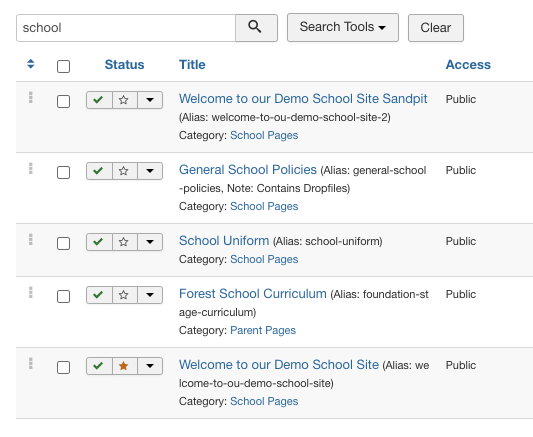The height and width of the screenshot is (437, 533).
Task: Open Search Tools dropdown
Action: pyautogui.click(x=343, y=28)
